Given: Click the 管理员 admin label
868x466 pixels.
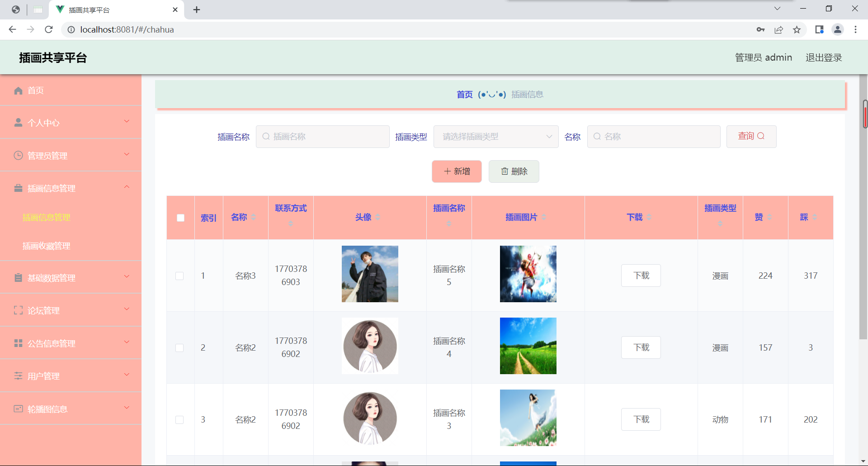Looking at the screenshot, I should coord(764,57).
